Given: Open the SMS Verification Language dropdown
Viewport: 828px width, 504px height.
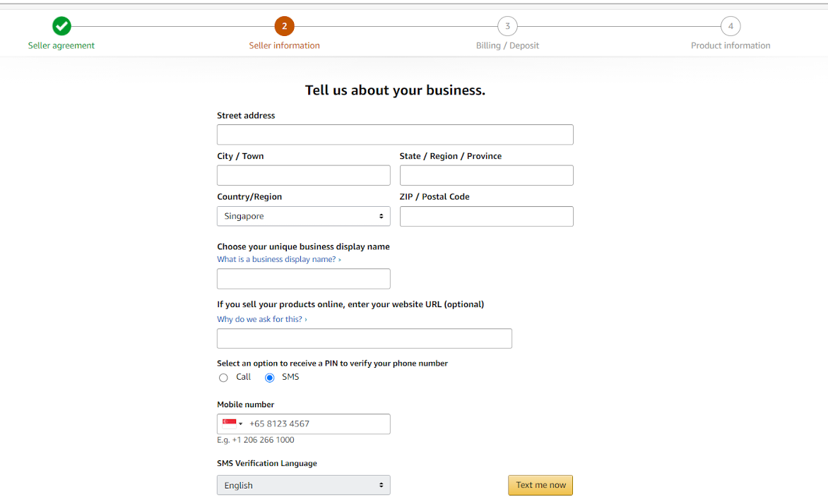Looking at the screenshot, I should point(304,485).
